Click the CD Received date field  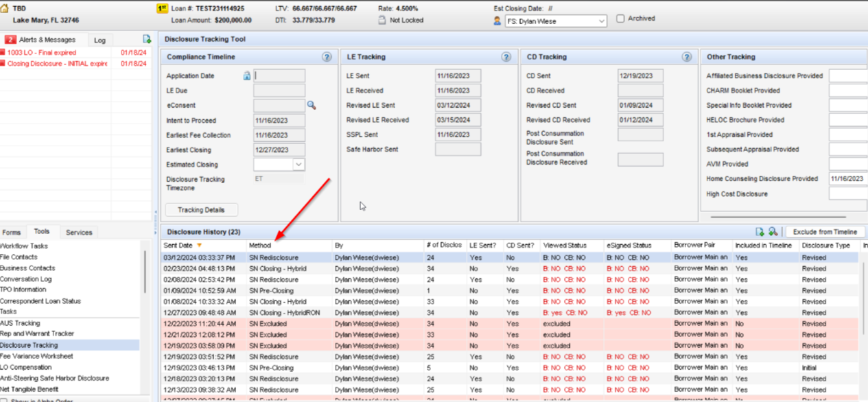tap(640, 91)
